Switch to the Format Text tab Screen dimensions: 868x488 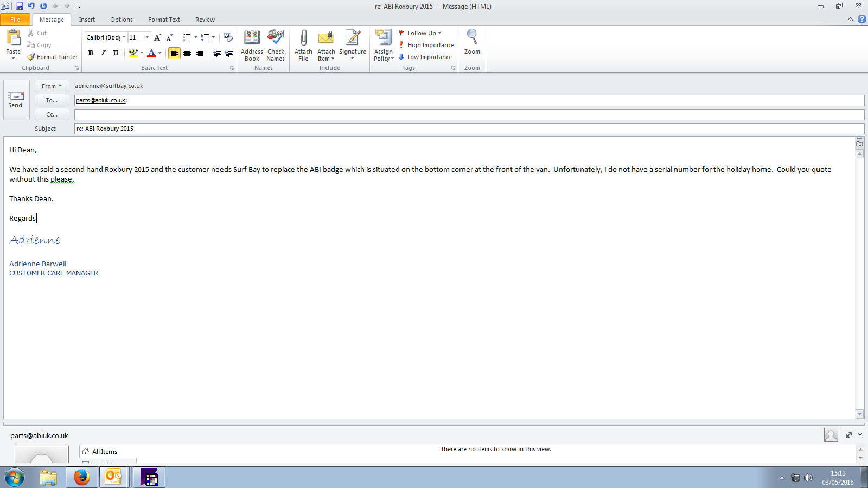164,20
